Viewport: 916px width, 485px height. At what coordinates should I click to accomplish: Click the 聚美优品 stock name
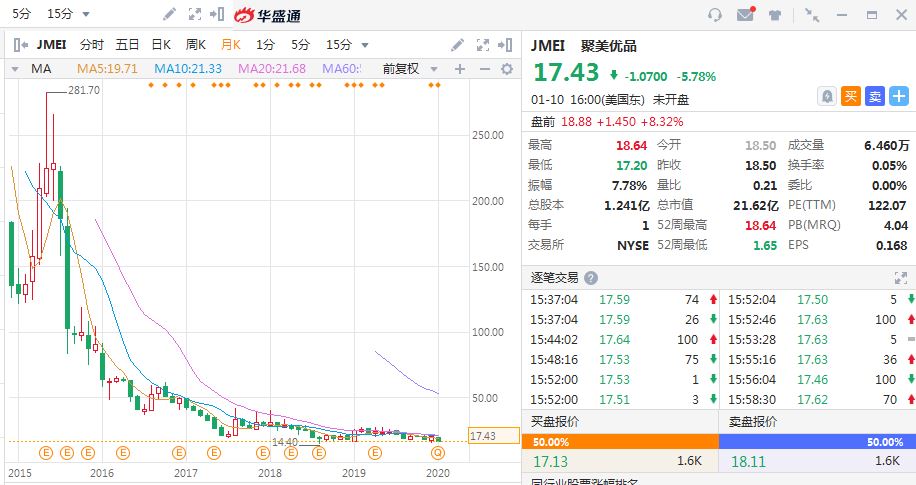pos(609,46)
